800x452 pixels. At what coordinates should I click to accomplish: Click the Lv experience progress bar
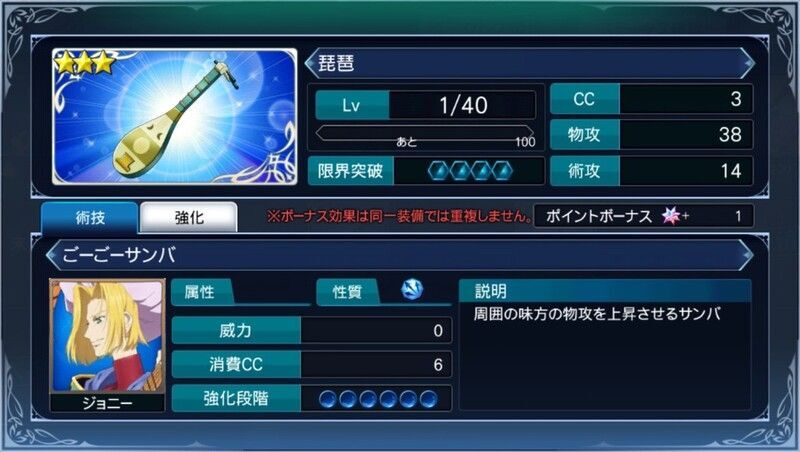[424, 134]
